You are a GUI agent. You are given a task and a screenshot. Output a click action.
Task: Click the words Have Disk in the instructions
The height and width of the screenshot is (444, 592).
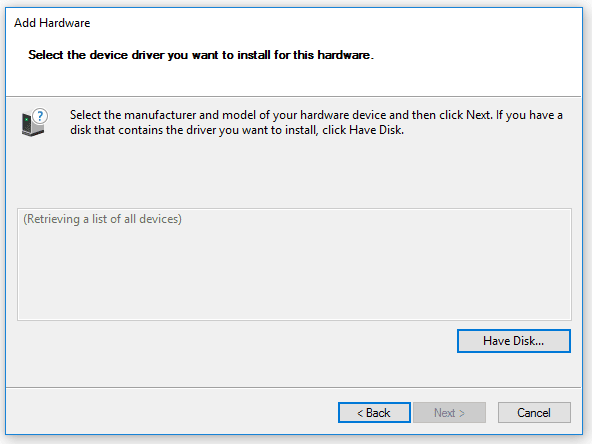(x=375, y=130)
